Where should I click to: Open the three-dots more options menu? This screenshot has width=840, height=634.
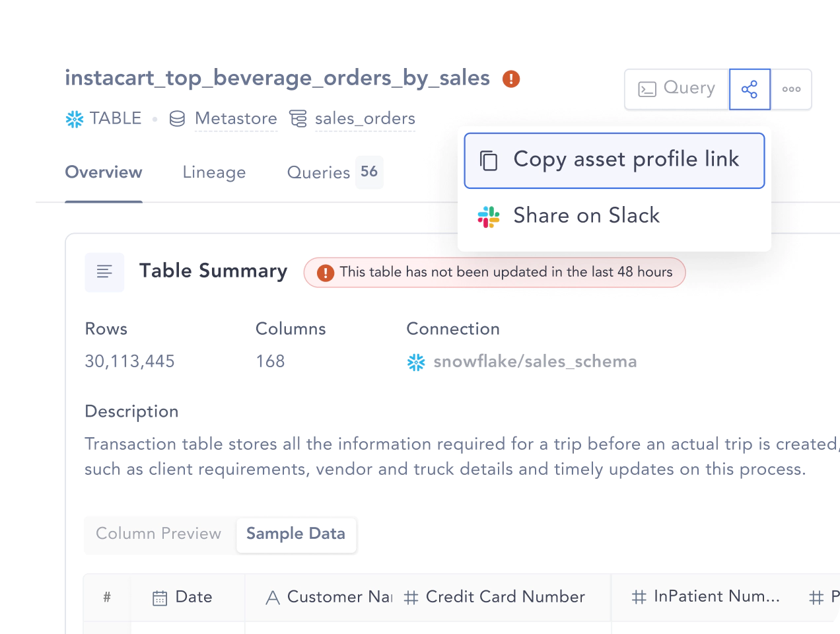pos(791,89)
